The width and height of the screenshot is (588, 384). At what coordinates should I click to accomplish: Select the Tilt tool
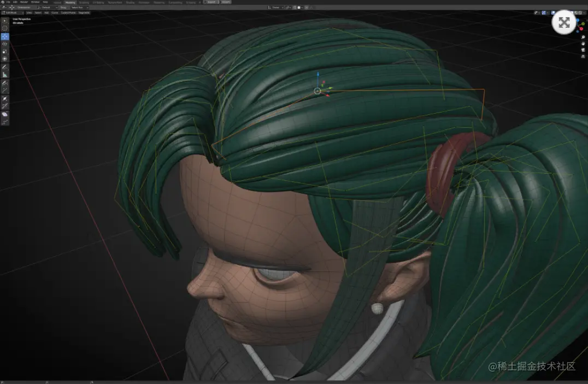tap(5, 106)
